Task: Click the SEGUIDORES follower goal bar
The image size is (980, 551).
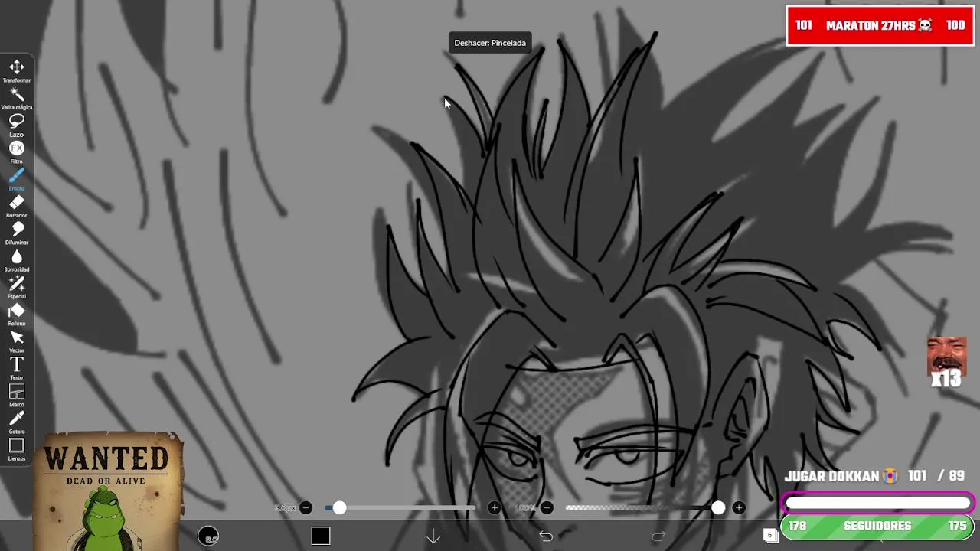Action: tap(877, 527)
